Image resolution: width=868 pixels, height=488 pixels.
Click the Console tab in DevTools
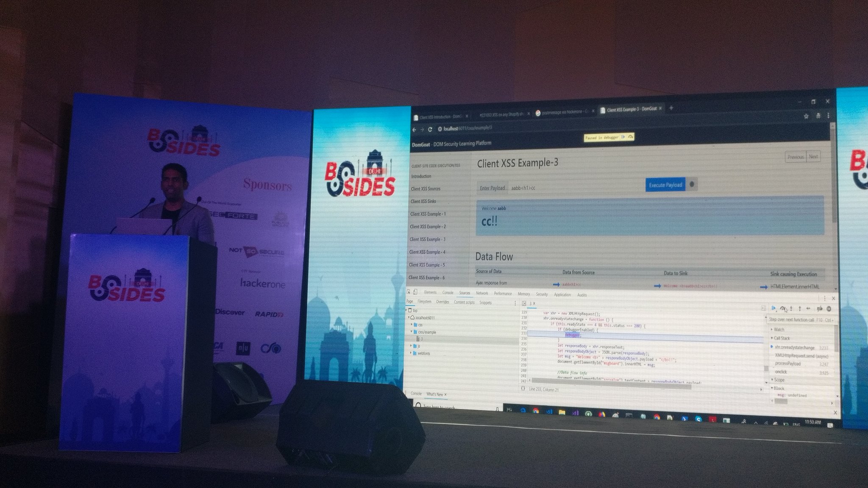click(447, 295)
